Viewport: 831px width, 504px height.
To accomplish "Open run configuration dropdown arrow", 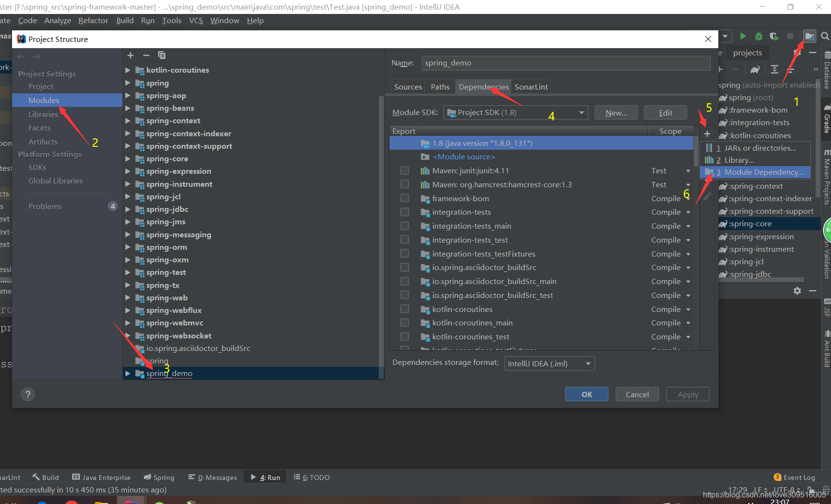I will pyautogui.click(x=725, y=36).
